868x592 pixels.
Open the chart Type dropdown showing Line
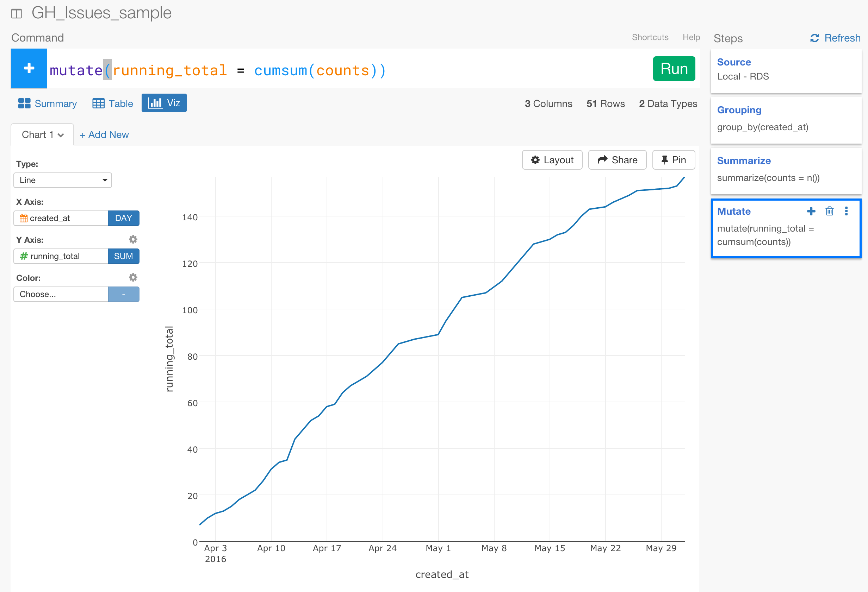pyautogui.click(x=62, y=180)
